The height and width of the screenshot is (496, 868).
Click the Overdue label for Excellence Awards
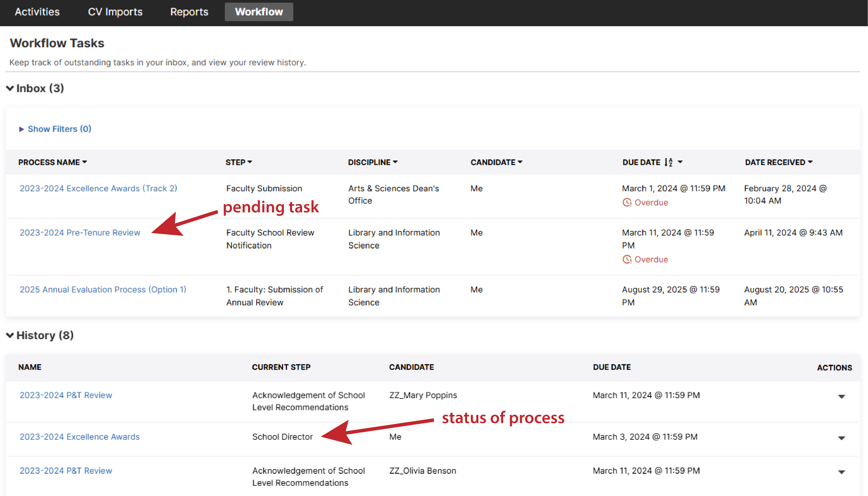coord(651,202)
